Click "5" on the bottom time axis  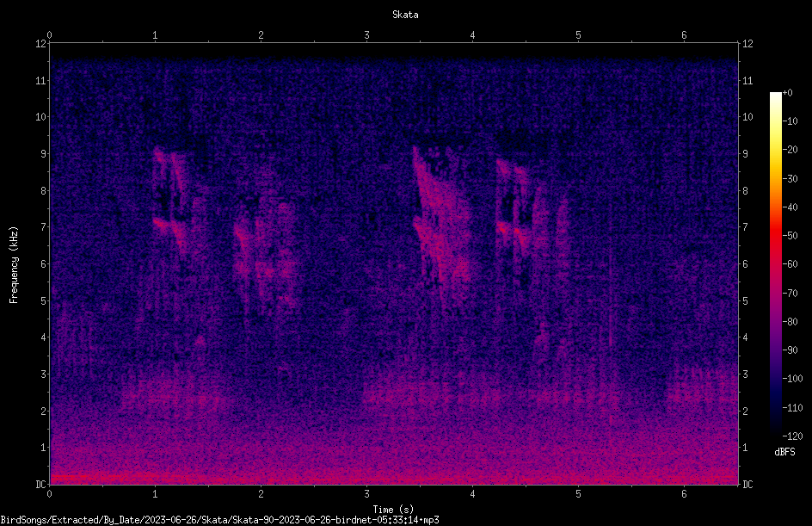pos(578,494)
